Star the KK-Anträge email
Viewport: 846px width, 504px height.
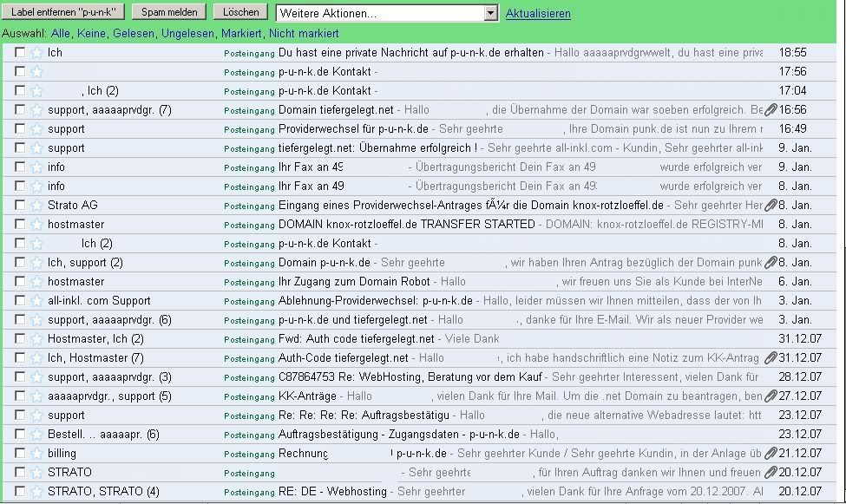click(36, 396)
